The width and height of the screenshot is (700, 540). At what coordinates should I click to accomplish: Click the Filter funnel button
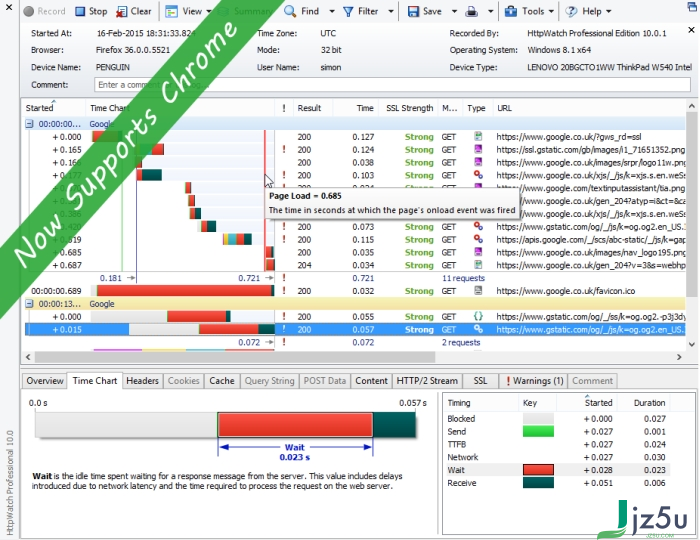(361, 11)
